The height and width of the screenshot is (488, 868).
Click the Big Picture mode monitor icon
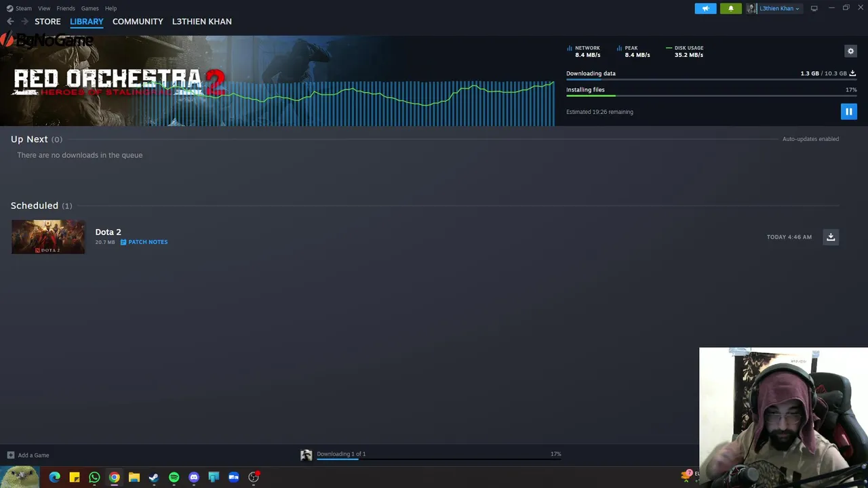point(814,8)
